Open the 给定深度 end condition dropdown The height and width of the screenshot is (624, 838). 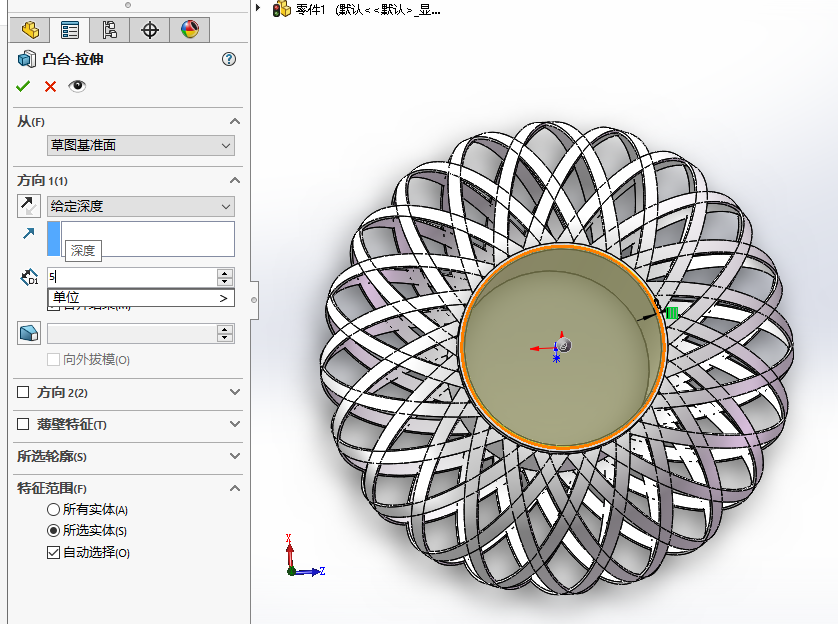[x=141, y=206]
